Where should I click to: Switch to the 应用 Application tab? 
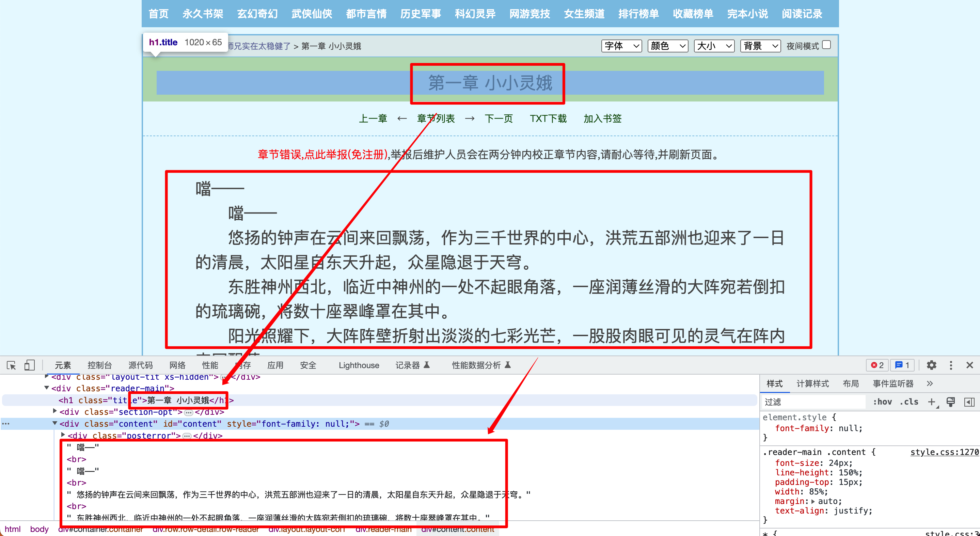[275, 365]
